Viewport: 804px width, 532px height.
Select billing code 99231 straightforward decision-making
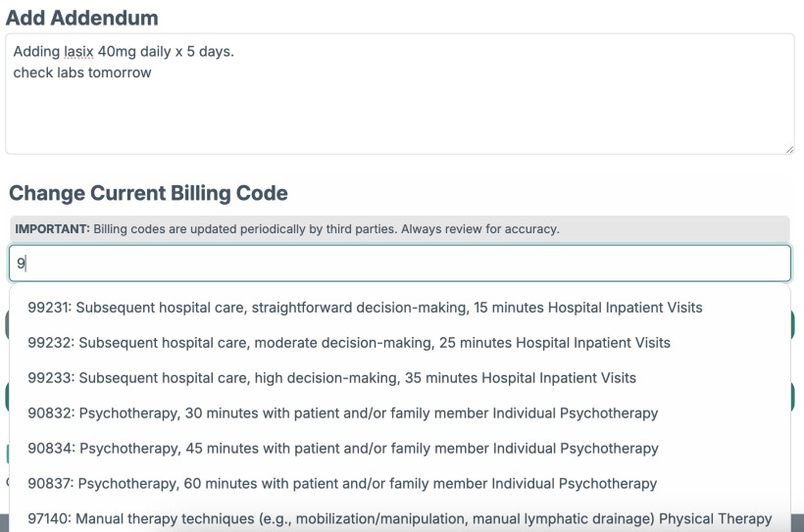pos(365,308)
